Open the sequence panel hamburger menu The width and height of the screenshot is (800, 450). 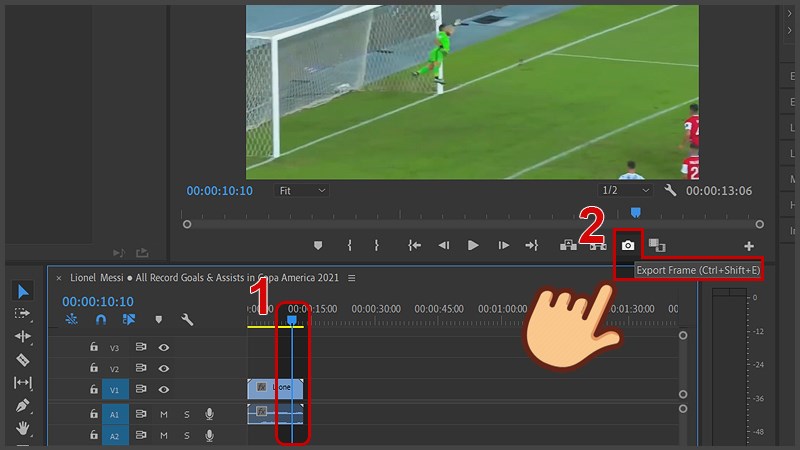coord(352,278)
